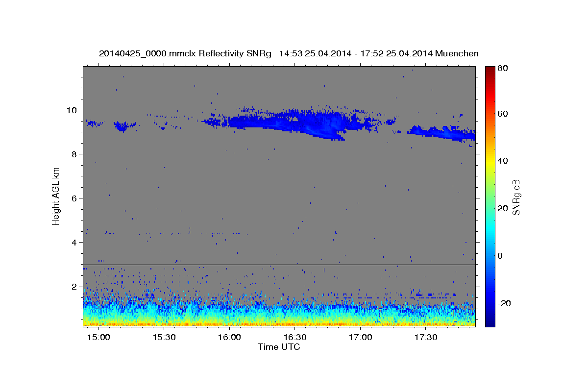The width and height of the screenshot is (588, 392).
Task: Click the 16:30 time tick label
Action: 295,338
